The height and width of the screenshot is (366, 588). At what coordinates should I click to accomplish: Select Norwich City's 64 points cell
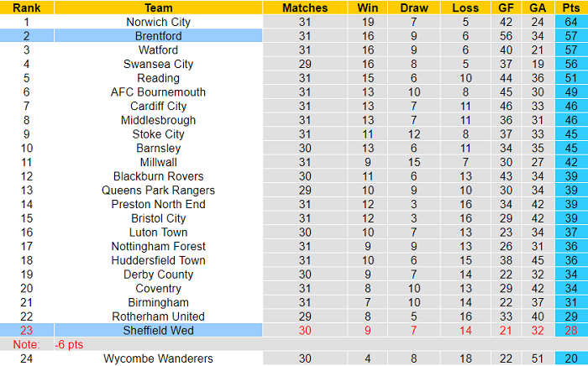point(570,22)
